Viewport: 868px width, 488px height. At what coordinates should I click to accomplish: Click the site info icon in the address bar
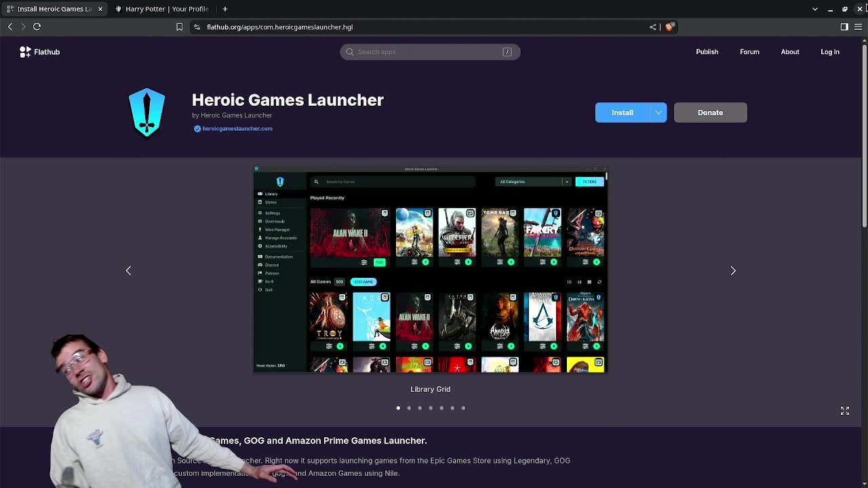tap(197, 27)
